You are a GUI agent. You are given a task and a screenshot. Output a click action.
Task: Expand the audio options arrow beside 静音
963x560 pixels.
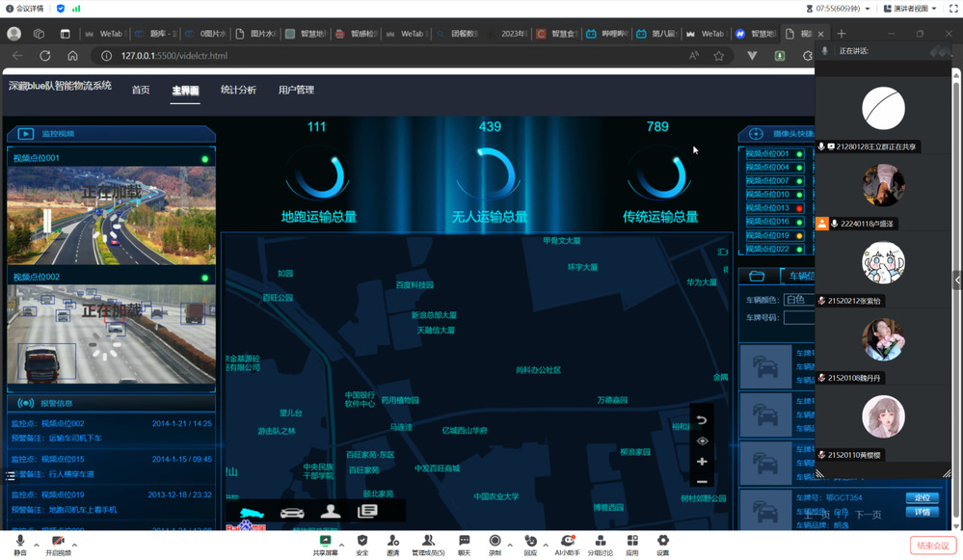[37, 545]
